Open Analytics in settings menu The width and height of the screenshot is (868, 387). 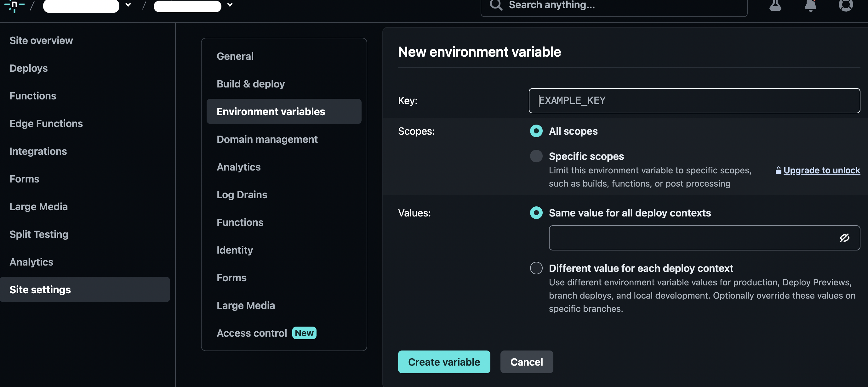[238, 167]
